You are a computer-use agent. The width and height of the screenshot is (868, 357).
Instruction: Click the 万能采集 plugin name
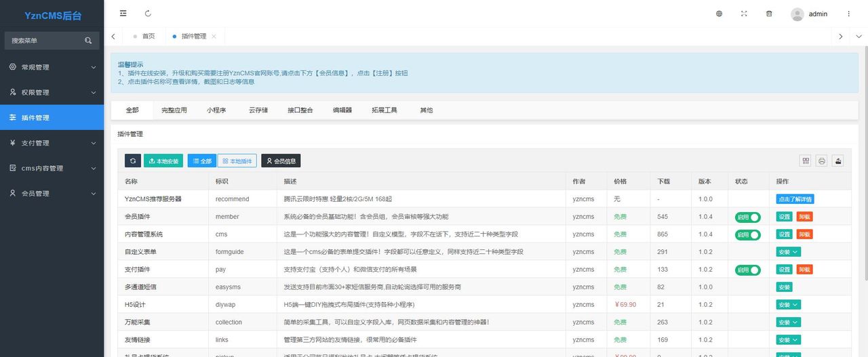point(138,322)
